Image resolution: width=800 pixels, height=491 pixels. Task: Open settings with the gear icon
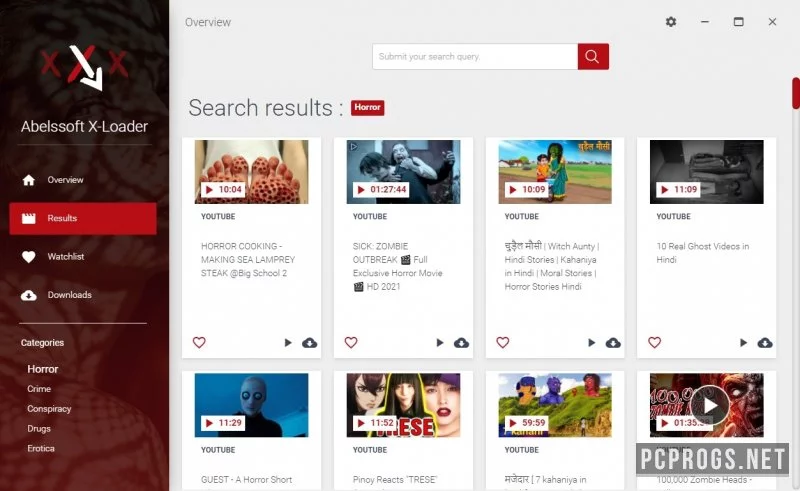[x=671, y=22]
